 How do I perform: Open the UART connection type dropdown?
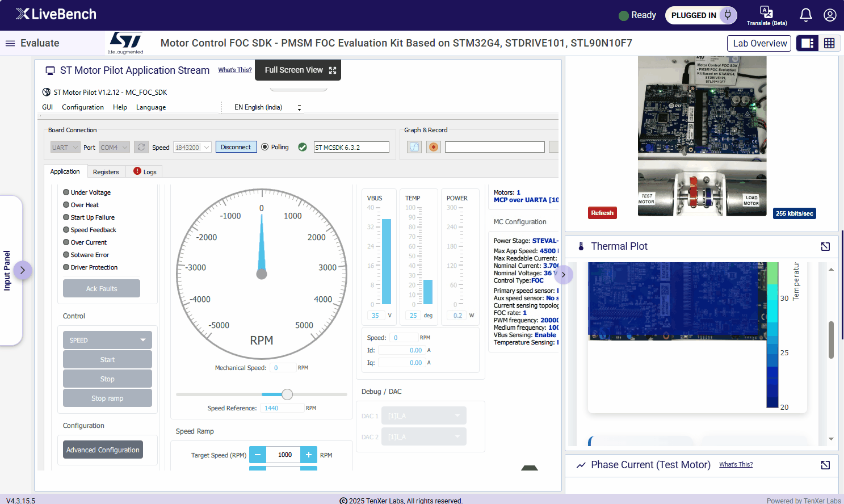pos(65,148)
